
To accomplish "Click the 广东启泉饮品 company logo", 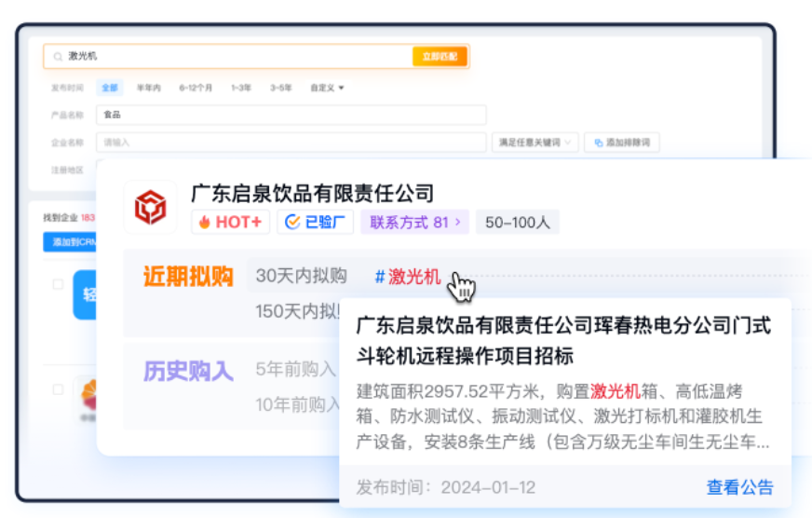I will [149, 207].
